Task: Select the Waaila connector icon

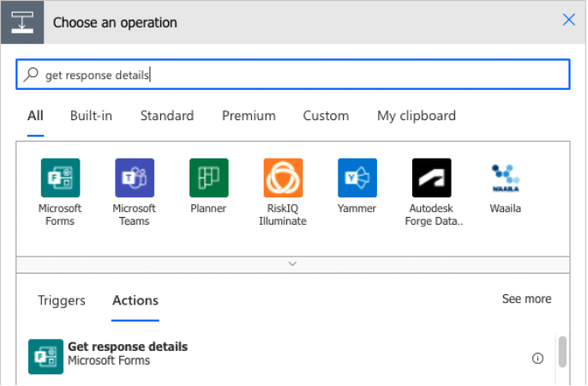Action: click(x=506, y=178)
